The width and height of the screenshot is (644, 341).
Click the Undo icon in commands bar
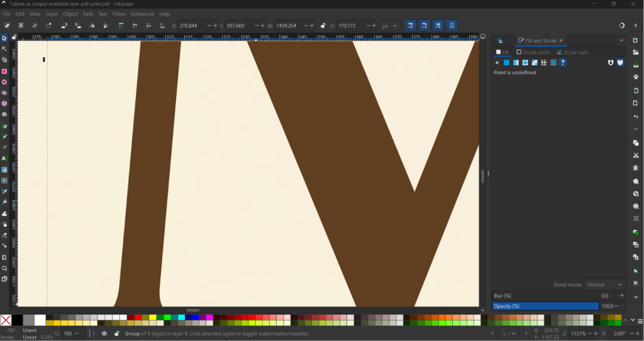[636, 117]
